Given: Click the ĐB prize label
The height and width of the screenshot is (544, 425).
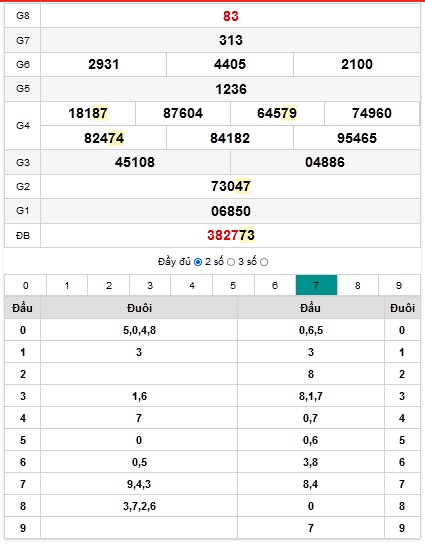Looking at the screenshot, I should pos(23,236).
